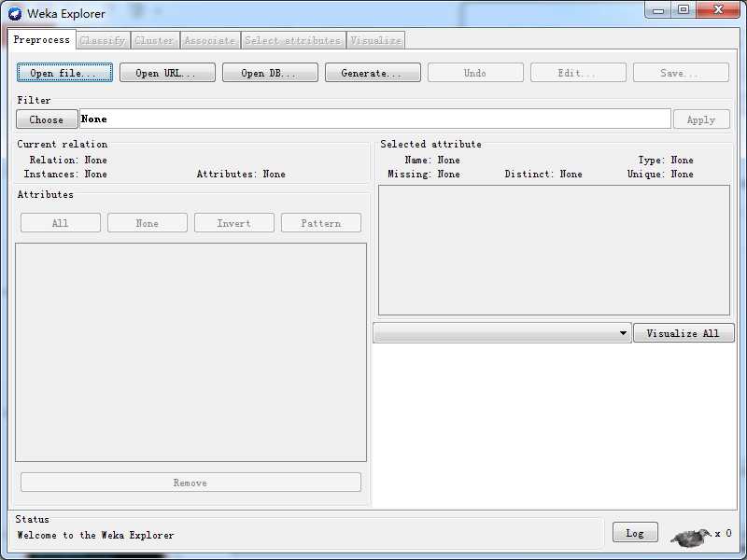Click the Remove attributes button
The image size is (747, 560).
pyautogui.click(x=190, y=483)
